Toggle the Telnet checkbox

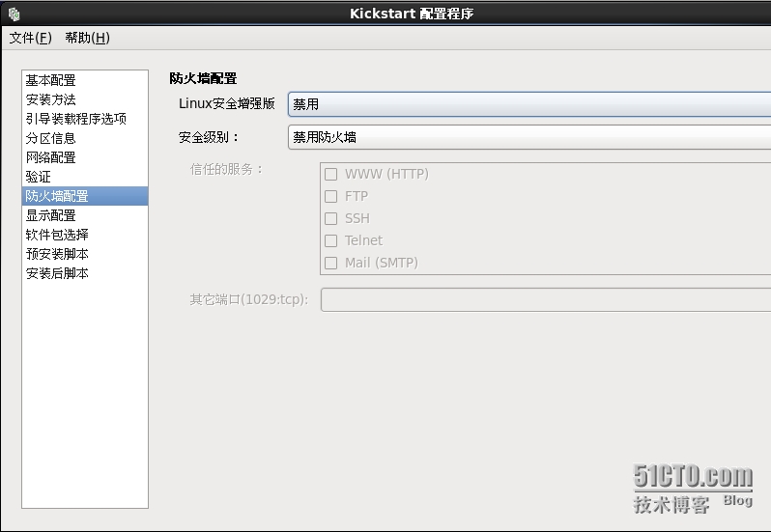[331, 240]
